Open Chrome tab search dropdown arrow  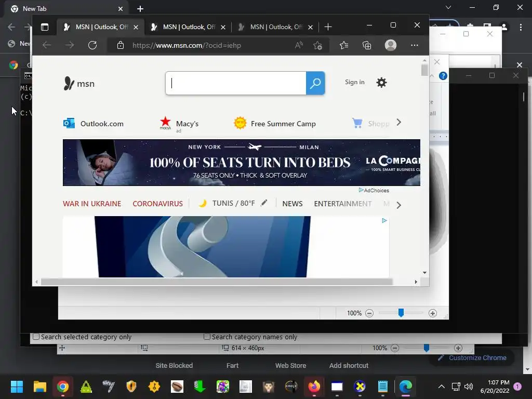(448, 7)
